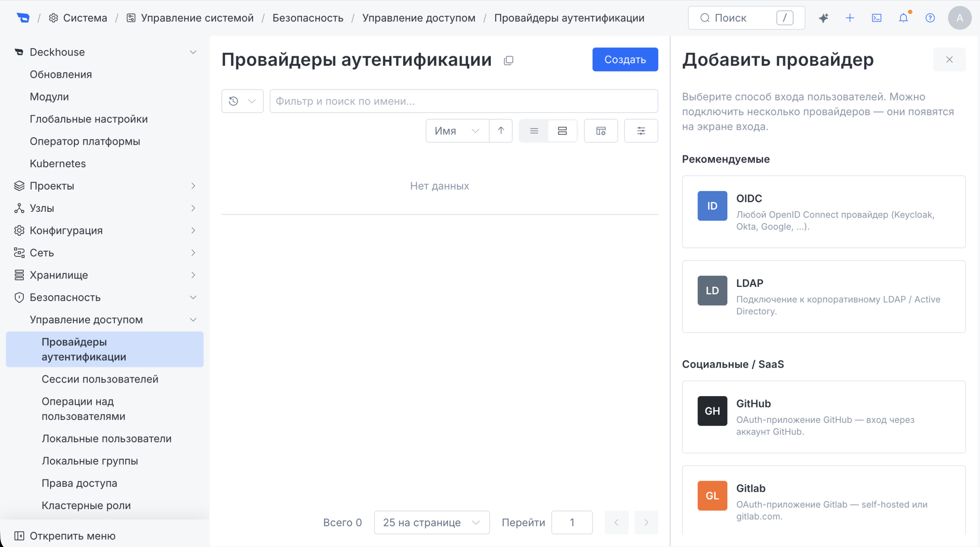Go to next page arrow
980x547 pixels.
pyautogui.click(x=646, y=522)
